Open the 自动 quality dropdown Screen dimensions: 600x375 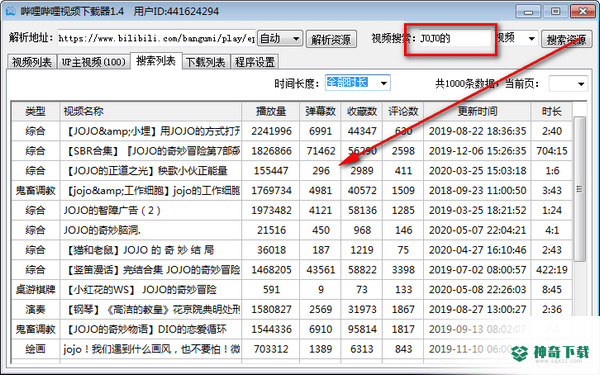280,38
